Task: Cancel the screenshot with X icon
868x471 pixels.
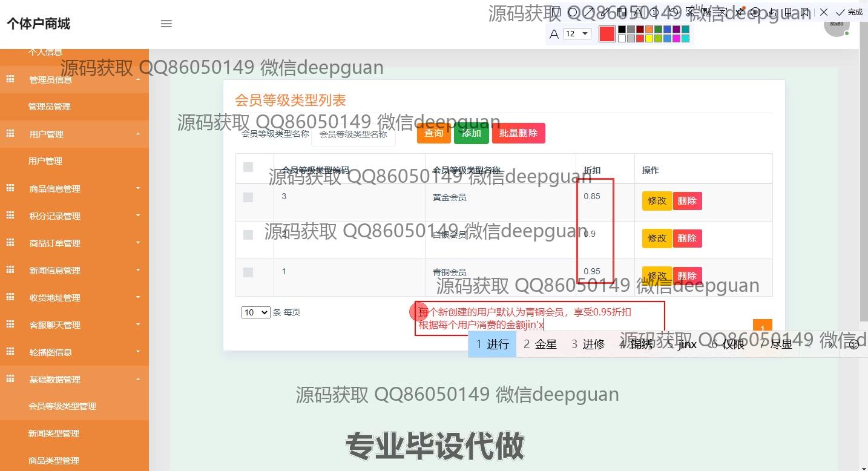Action: (x=823, y=12)
